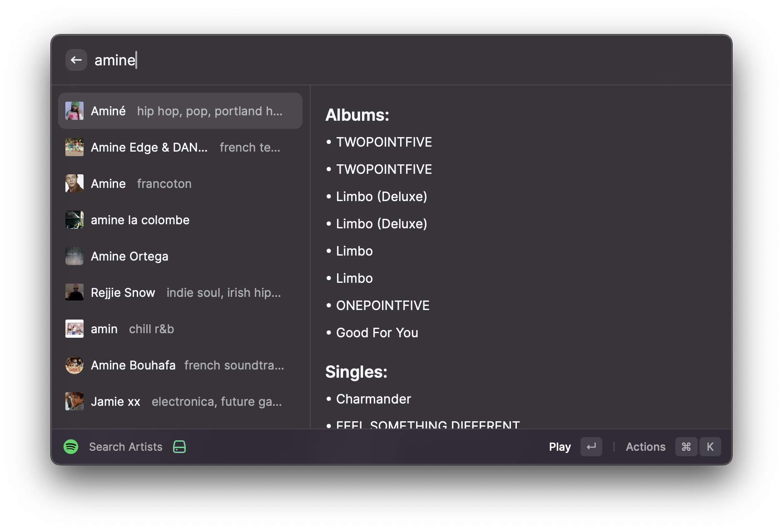Click the ONEPOINTFIVE album entry

point(382,305)
